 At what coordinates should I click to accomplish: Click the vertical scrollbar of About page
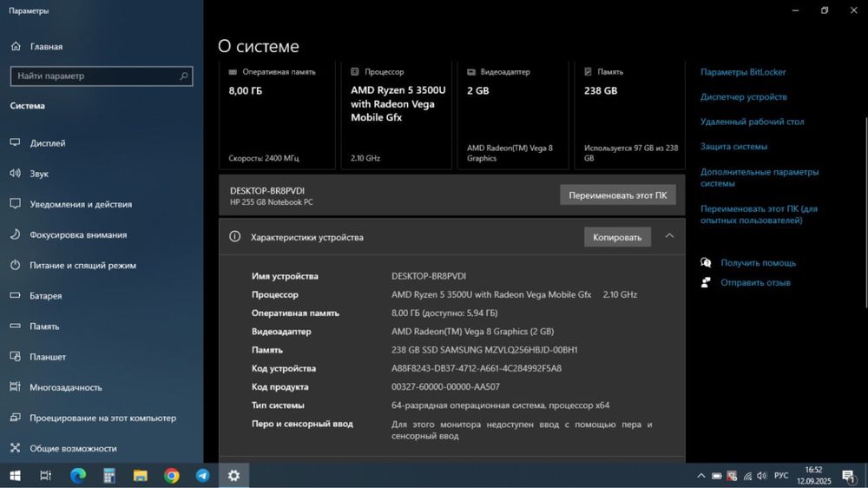865,212
